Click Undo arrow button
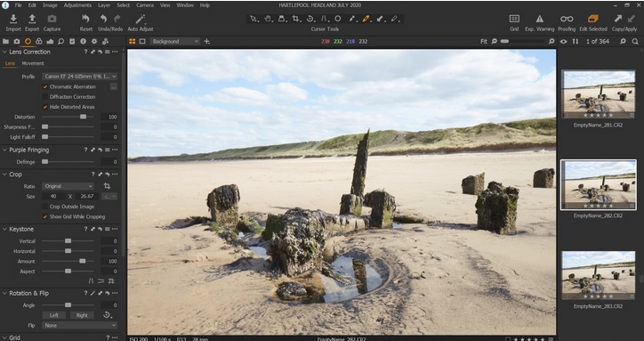 point(103,19)
